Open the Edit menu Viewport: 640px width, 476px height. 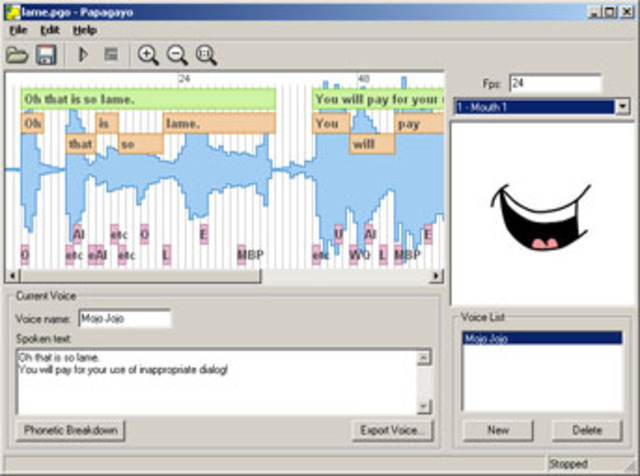(x=50, y=30)
